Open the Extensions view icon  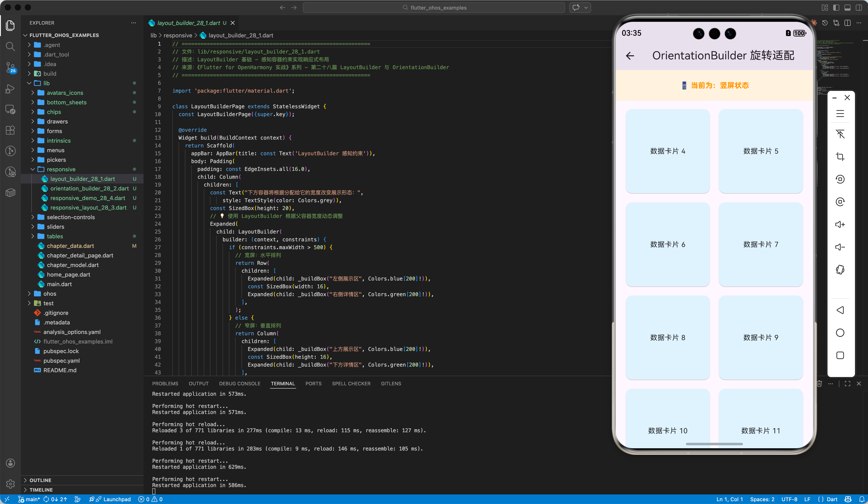10,130
